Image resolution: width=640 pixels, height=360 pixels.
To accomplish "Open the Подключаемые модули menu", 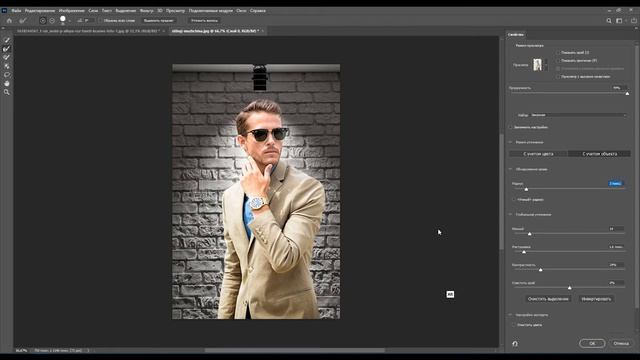I will click(x=211, y=11).
